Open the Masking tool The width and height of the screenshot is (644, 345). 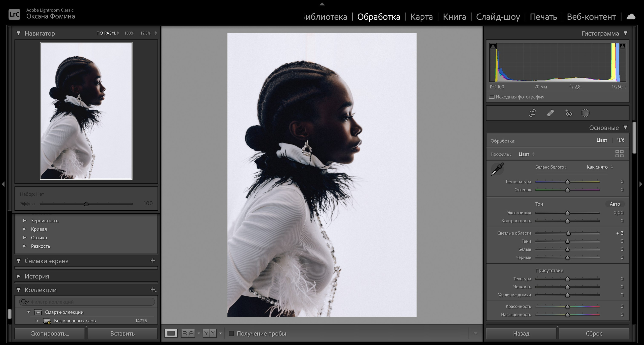point(585,113)
